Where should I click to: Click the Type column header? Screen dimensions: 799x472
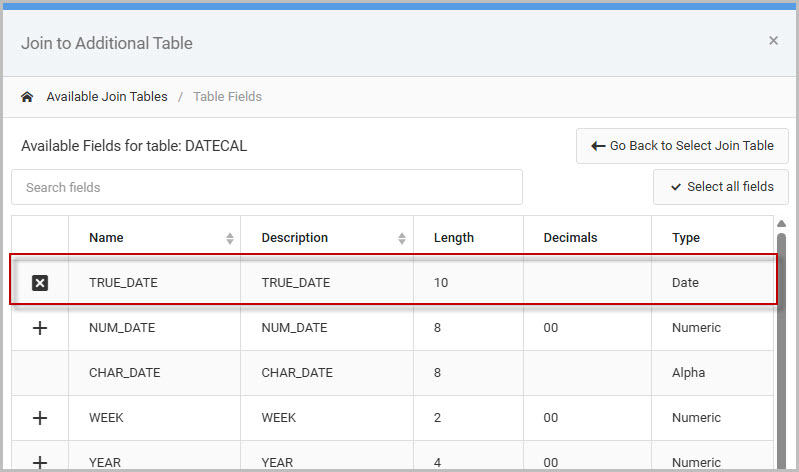pyautogui.click(x=686, y=238)
